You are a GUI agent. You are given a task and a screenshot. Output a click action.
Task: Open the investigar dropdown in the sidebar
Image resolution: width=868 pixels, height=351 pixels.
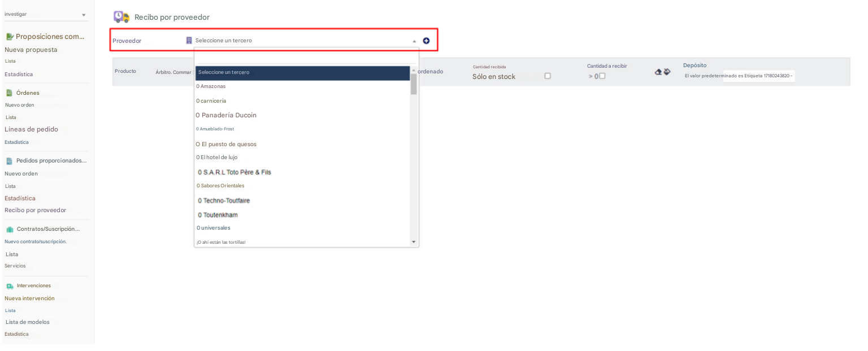point(84,15)
